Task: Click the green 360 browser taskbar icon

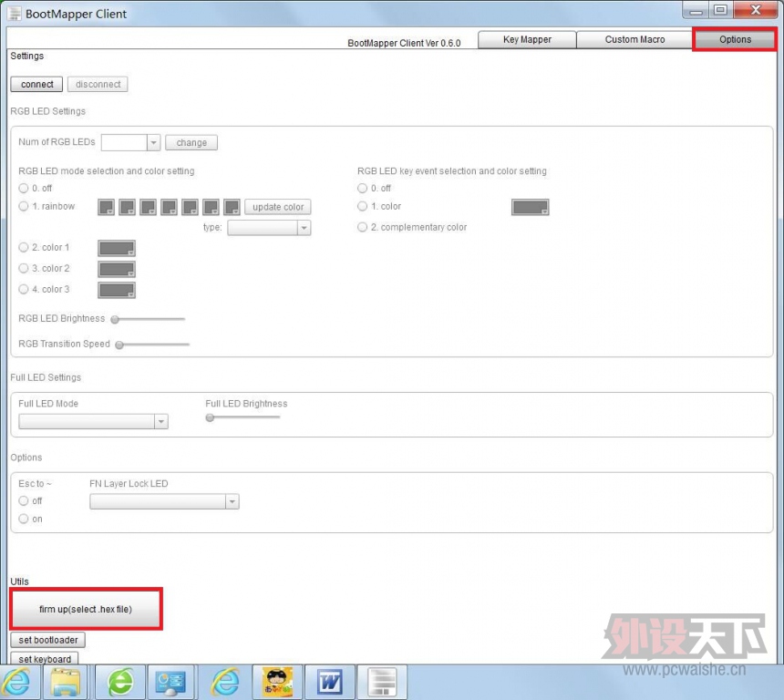Action: (x=120, y=682)
